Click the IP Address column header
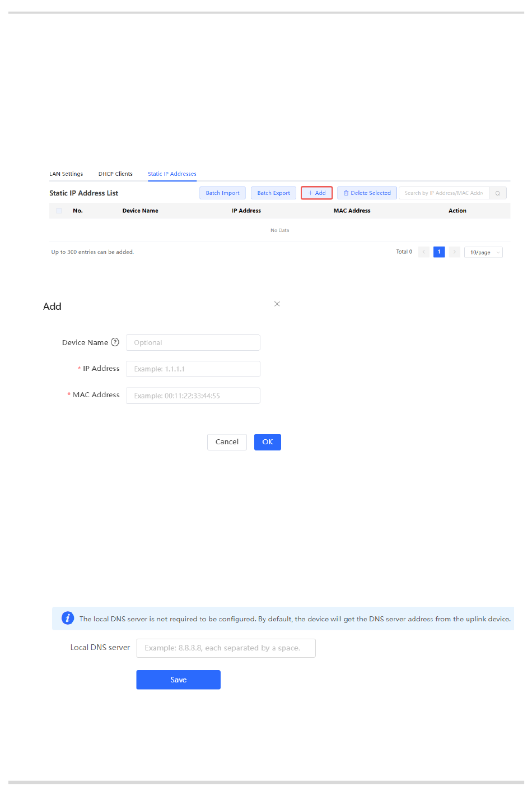This screenshot has width=532, height=795. 246,211
